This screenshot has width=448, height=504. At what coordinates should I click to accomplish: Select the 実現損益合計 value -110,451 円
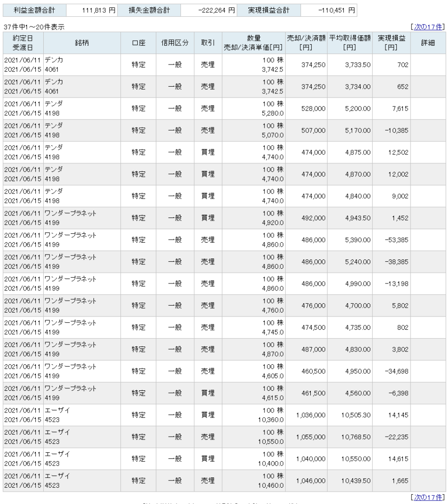336,10
